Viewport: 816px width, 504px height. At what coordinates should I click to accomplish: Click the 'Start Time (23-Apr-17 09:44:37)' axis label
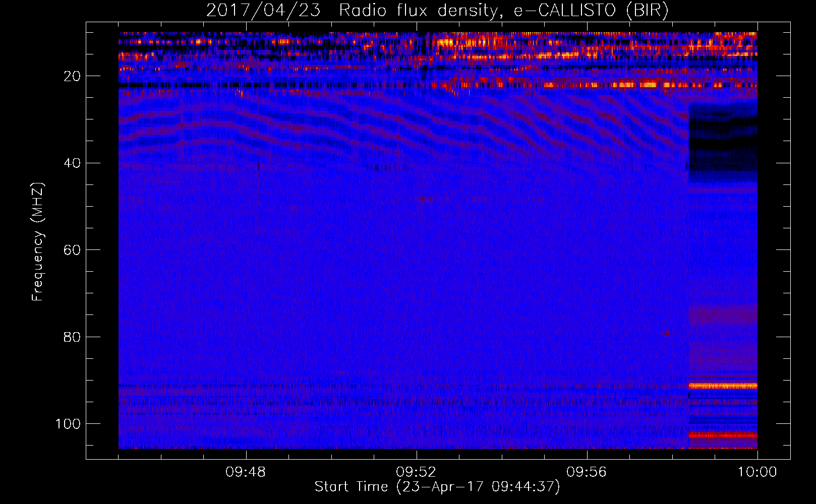click(x=437, y=487)
